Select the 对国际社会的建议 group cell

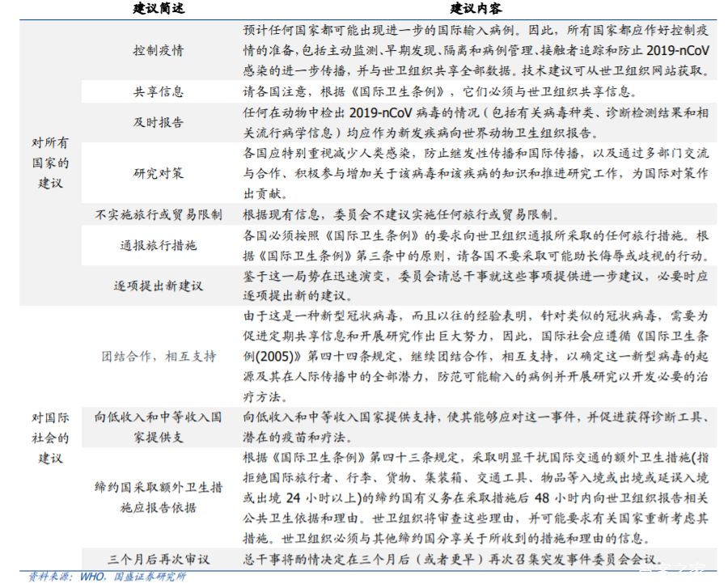click(x=50, y=438)
